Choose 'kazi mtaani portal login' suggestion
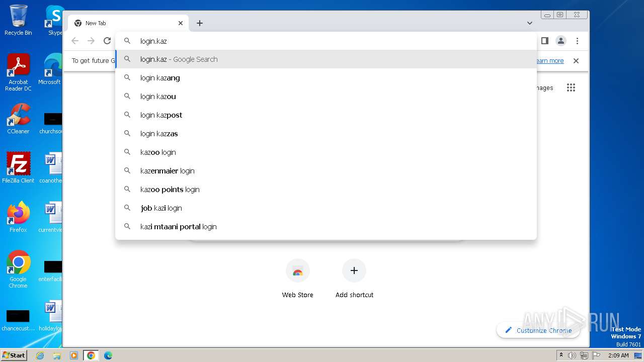 click(326, 227)
